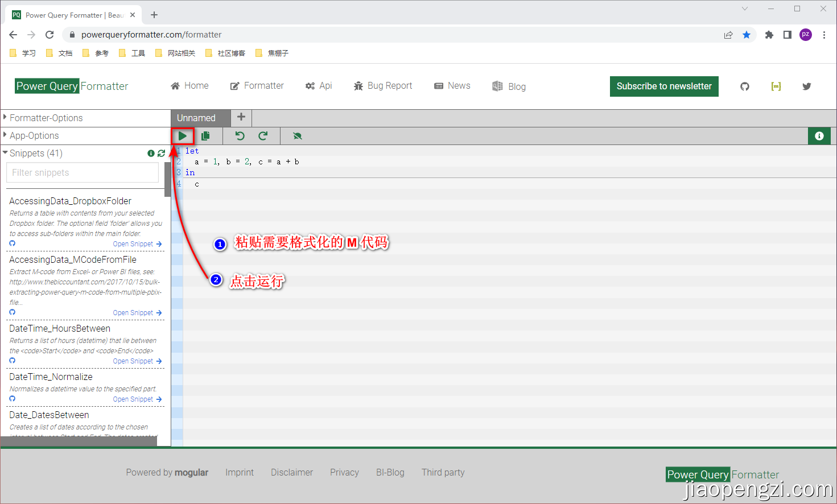Select the Unnamed editor tab

[201, 118]
